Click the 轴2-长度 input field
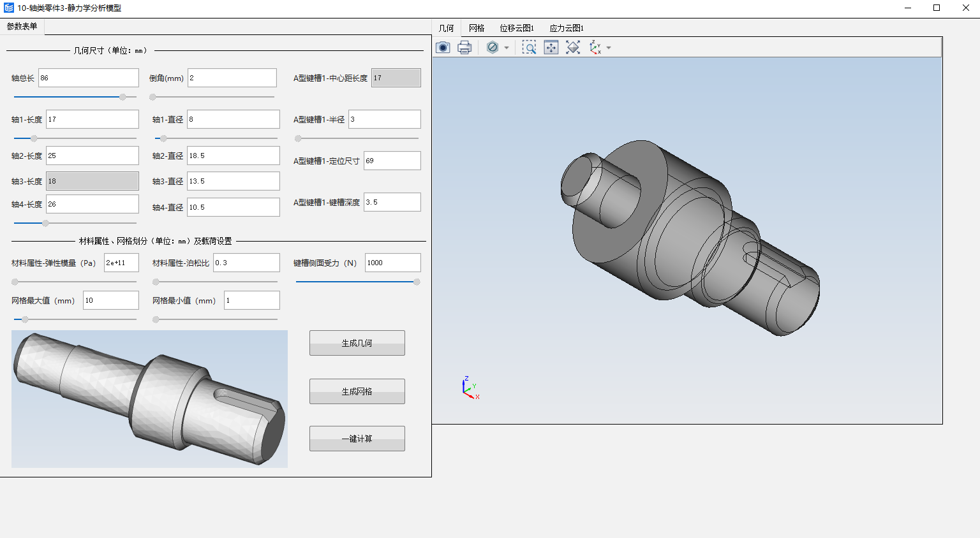Image resolution: width=980 pixels, height=538 pixels. [93, 156]
